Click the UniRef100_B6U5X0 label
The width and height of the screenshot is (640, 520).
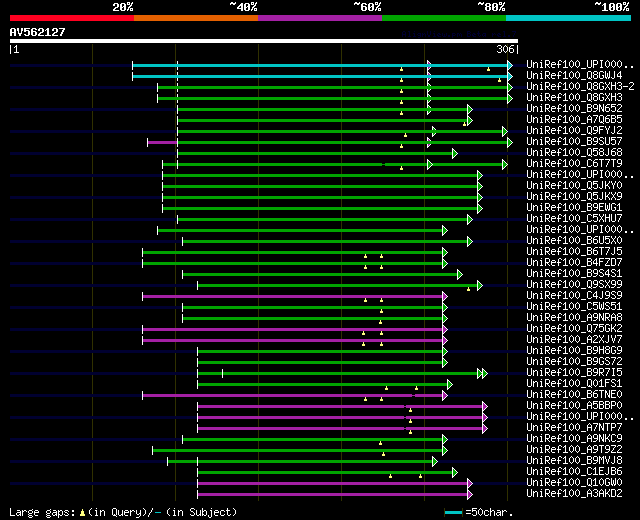tap(574, 240)
